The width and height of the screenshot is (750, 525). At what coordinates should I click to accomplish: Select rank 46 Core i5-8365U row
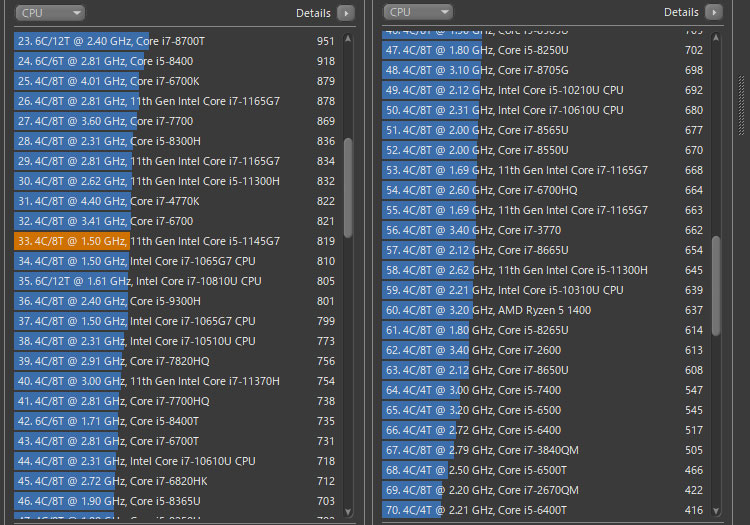click(175, 502)
